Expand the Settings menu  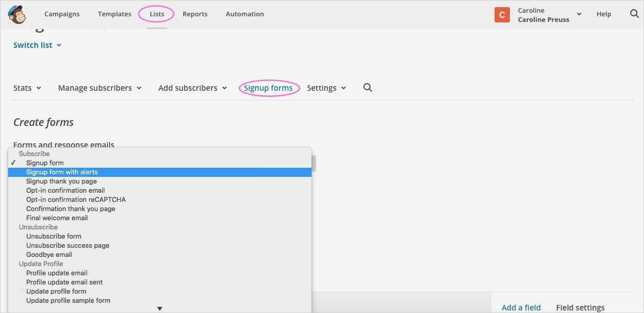pyautogui.click(x=327, y=88)
